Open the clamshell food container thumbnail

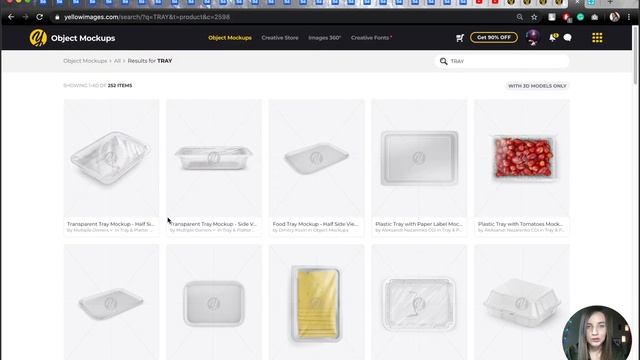tap(522, 302)
